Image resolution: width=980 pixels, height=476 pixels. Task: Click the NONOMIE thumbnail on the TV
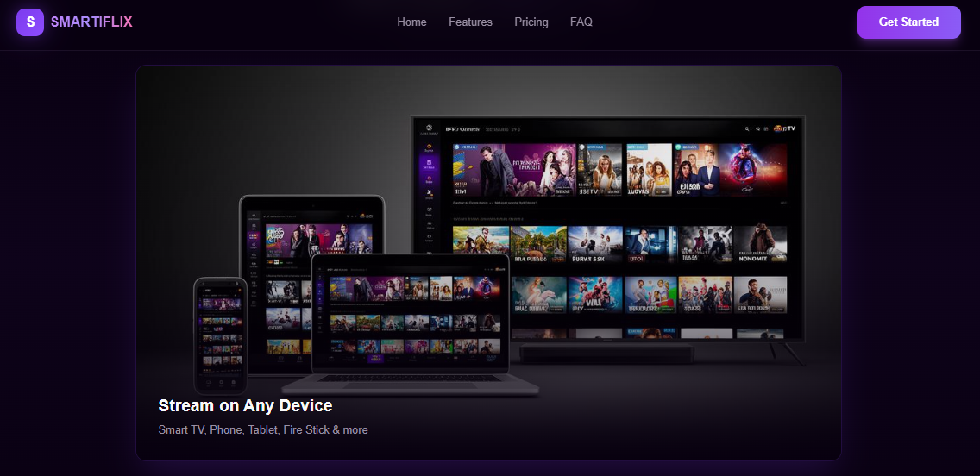point(760,244)
